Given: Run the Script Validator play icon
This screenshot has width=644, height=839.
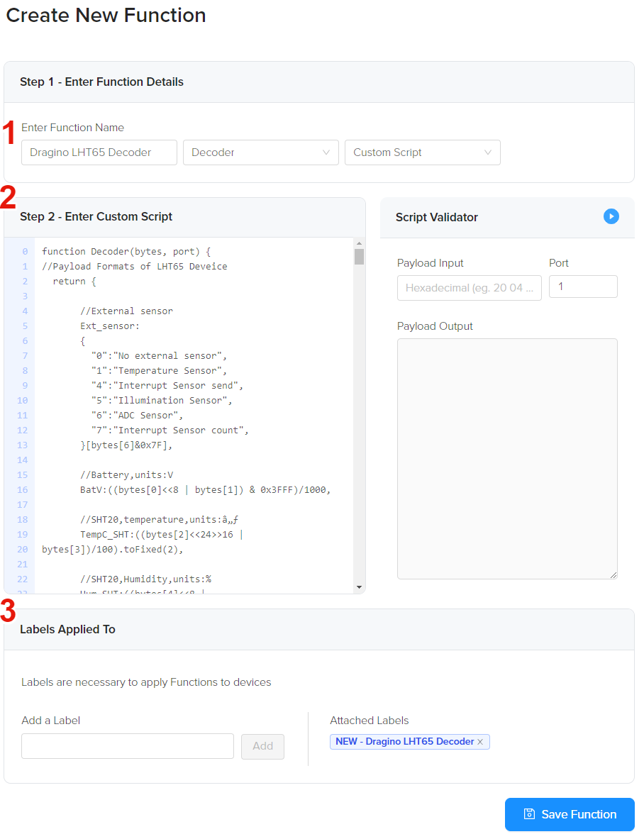Looking at the screenshot, I should pyautogui.click(x=611, y=216).
